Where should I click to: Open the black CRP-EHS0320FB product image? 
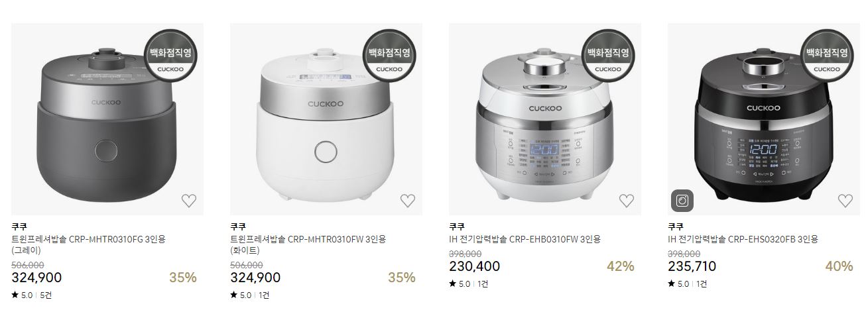click(764, 119)
